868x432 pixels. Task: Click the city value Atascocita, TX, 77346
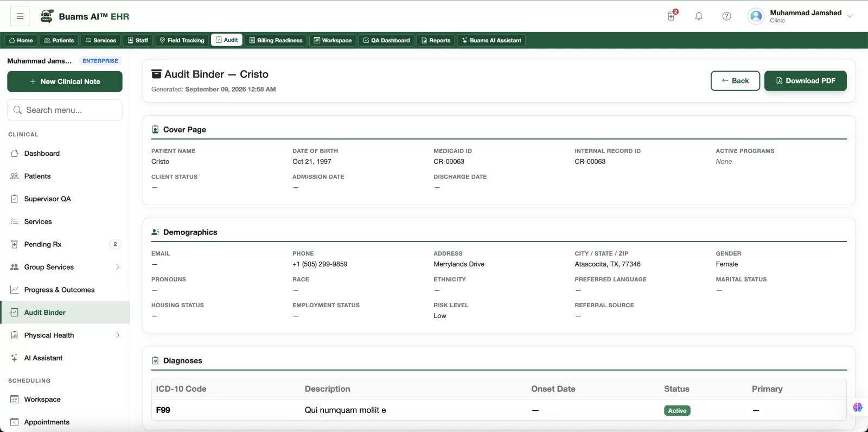click(608, 264)
